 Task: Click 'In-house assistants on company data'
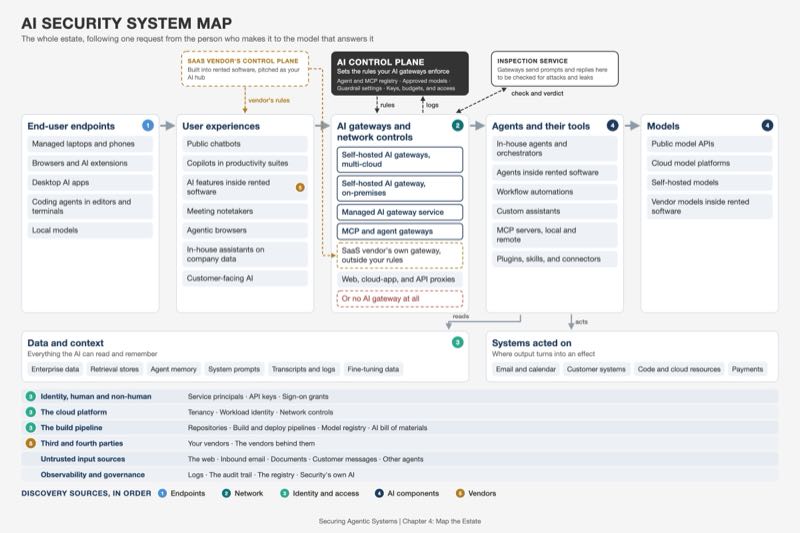(x=245, y=255)
